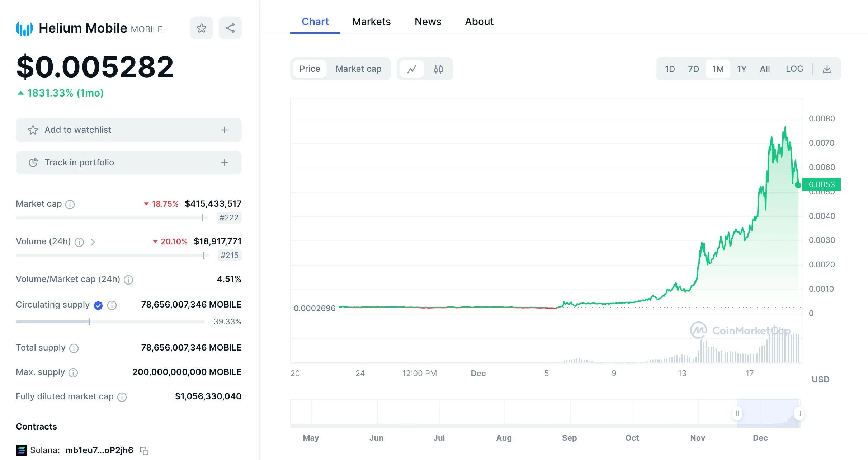Click the All time range button
Image resolution: width=868 pixels, height=460 pixels.
click(x=764, y=69)
